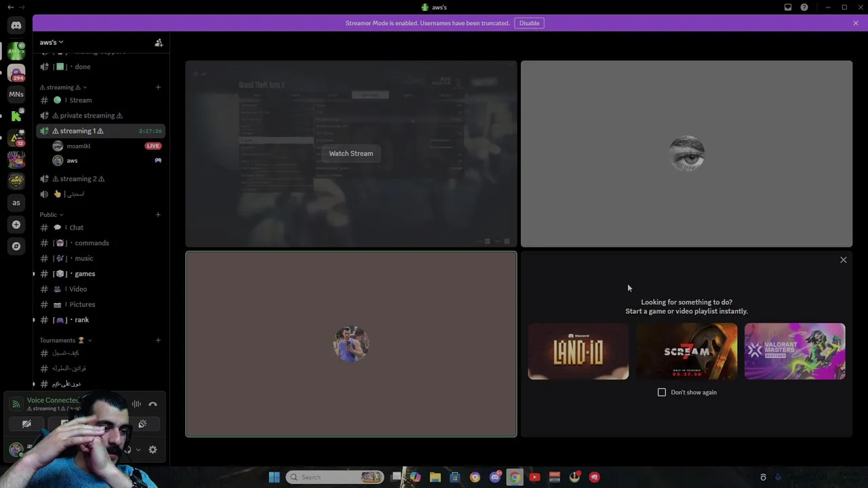Screen dimensions: 868x488
Task: Turn on camera in voice panel
Action: [x=26, y=424]
